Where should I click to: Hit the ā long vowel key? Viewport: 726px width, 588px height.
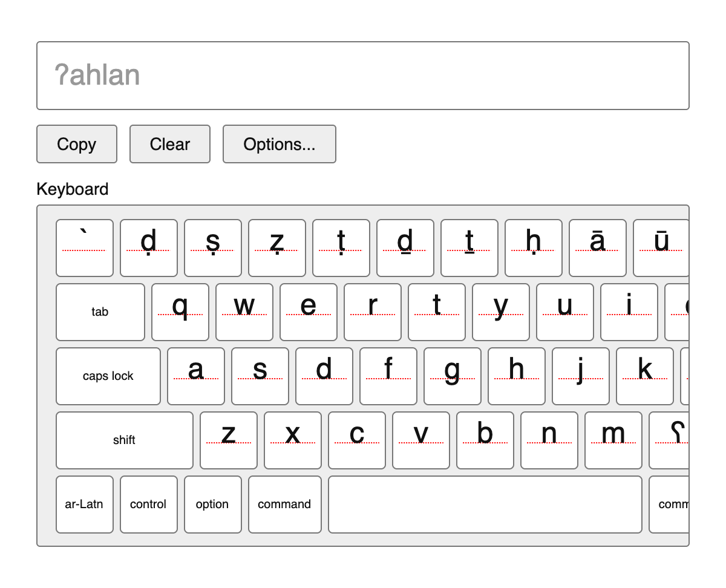point(598,248)
